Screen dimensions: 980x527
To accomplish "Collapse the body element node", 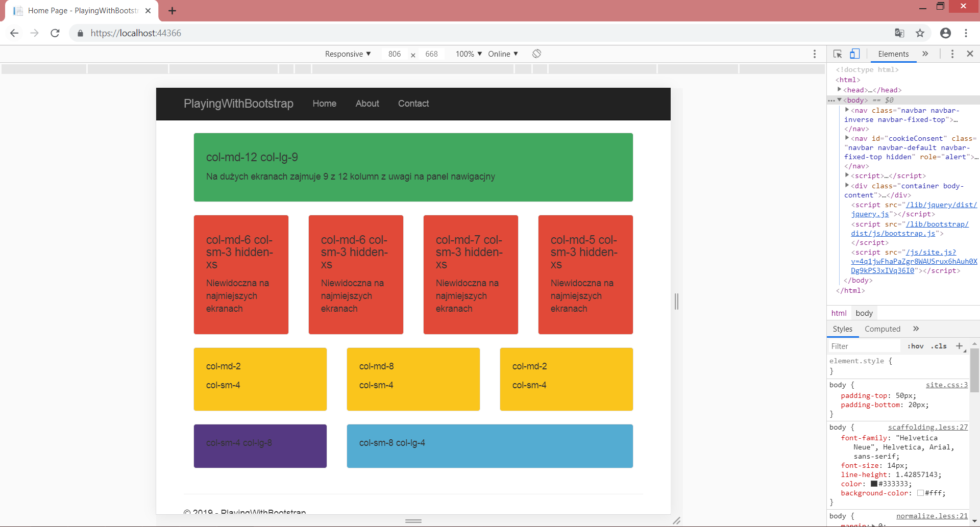I will 839,100.
